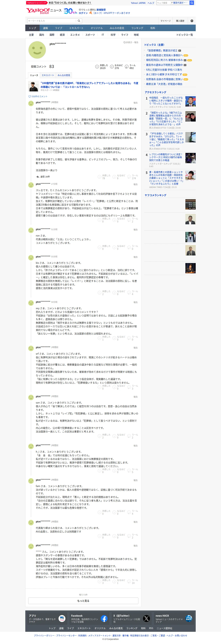The image size is (221, 644).
Task: Click Facebook icon in footer
Action: [104, 619]
